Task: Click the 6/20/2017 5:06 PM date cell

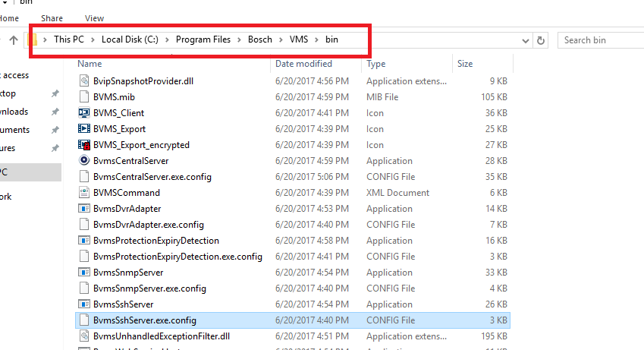Action: coord(312,177)
